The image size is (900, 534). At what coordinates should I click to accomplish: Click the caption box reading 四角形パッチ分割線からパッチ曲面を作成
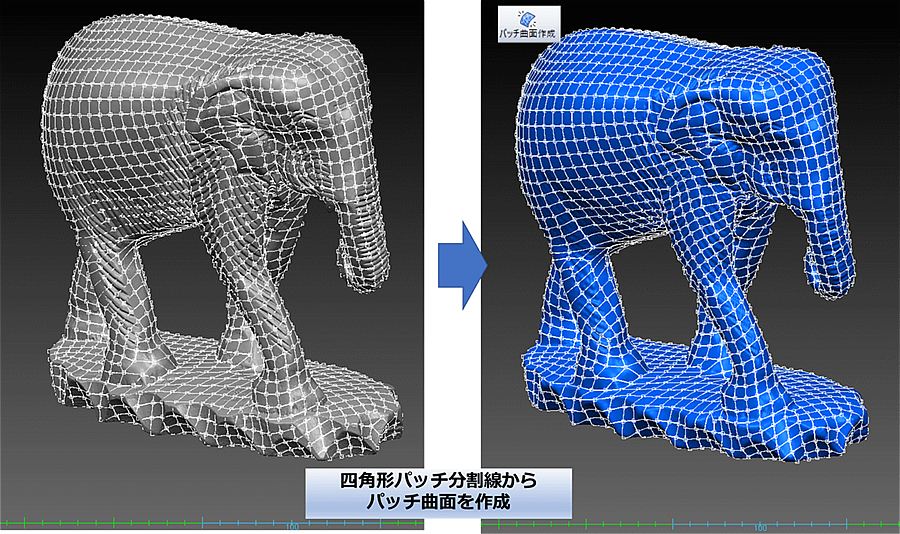pos(439,492)
